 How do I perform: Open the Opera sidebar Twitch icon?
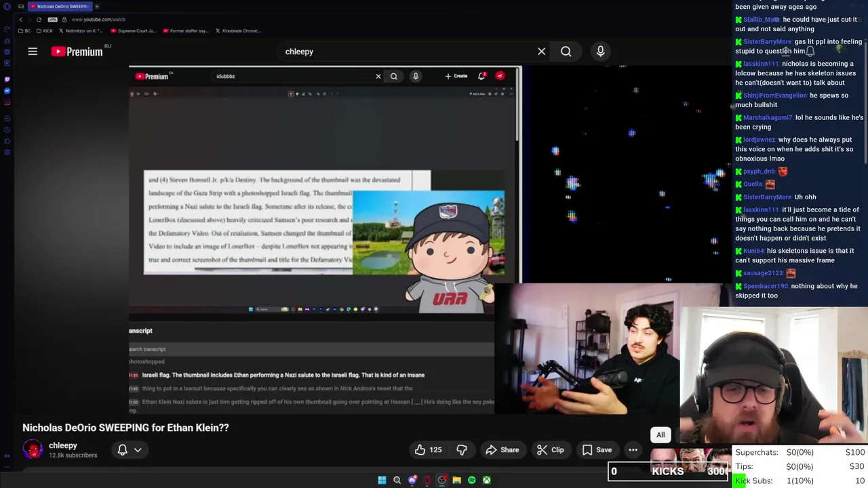(7, 79)
